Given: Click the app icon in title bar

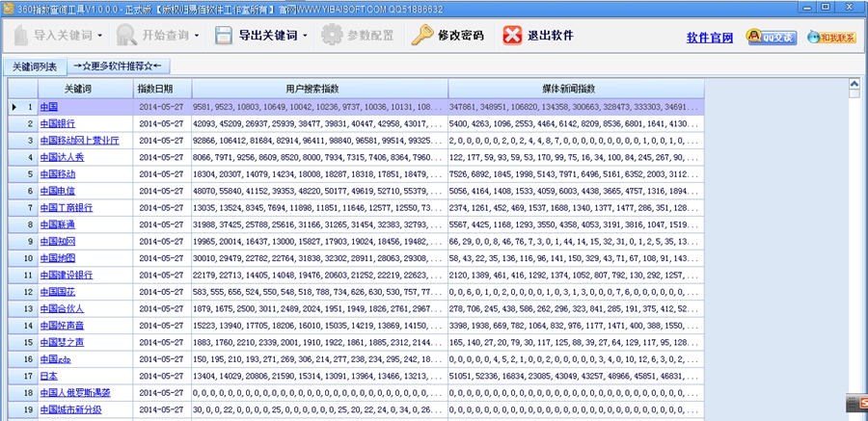Looking at the screenshot, I should 8,9.
